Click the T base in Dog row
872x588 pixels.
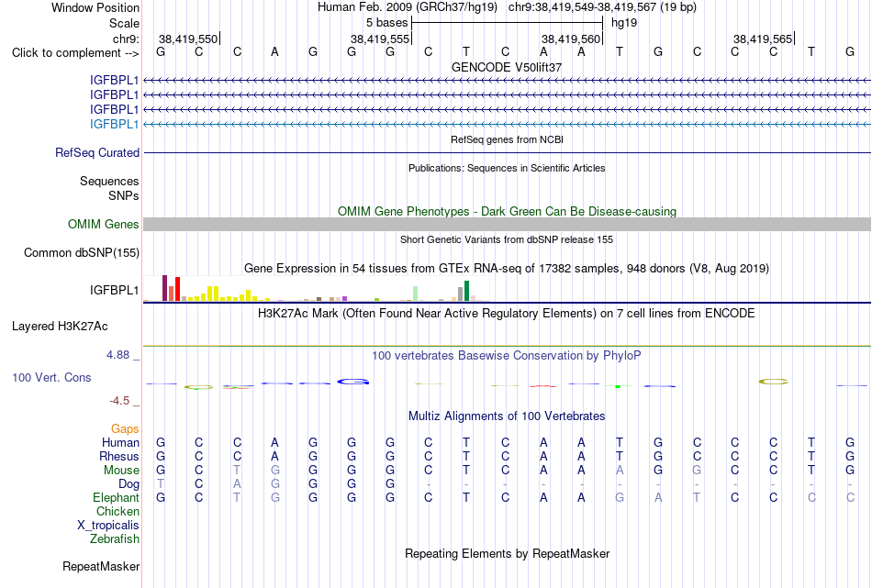click(161, 483)
